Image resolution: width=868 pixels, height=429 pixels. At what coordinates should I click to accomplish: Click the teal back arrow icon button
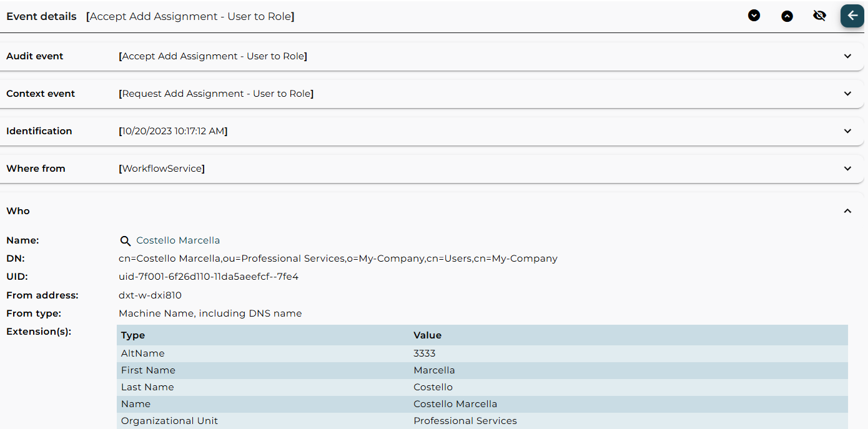(x=852, y=16)
